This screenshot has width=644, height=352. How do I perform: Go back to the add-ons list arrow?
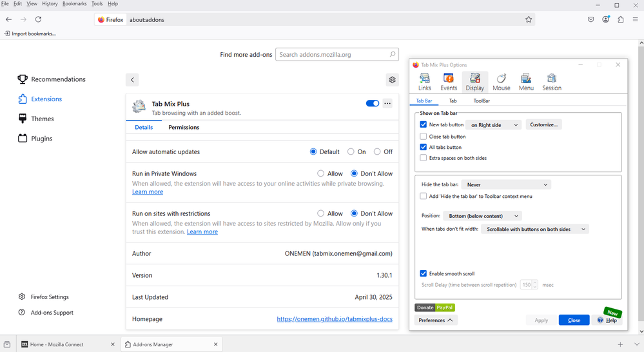[x=132, y=80]
